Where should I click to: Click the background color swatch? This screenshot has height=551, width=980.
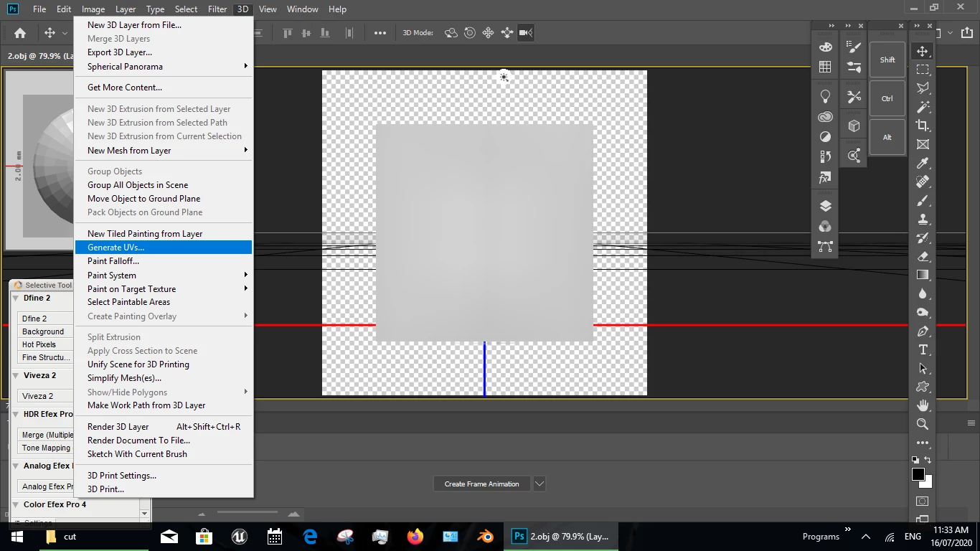929,484
